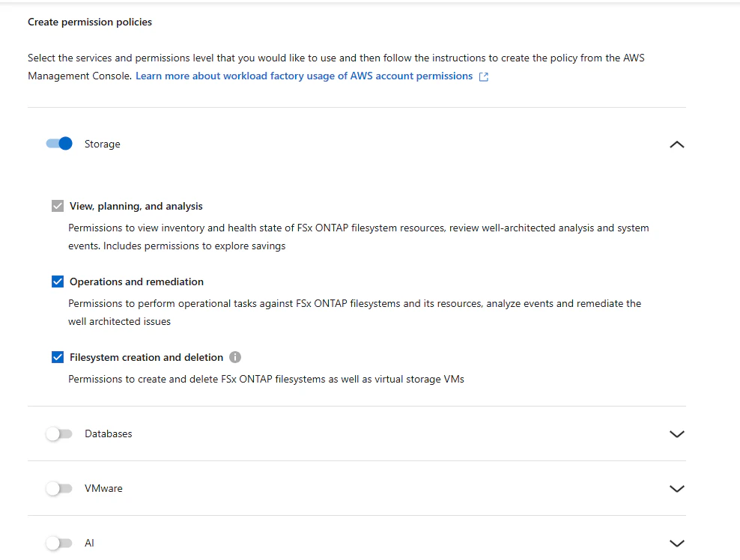Click the Databases section label

click(x=109, y=433)
